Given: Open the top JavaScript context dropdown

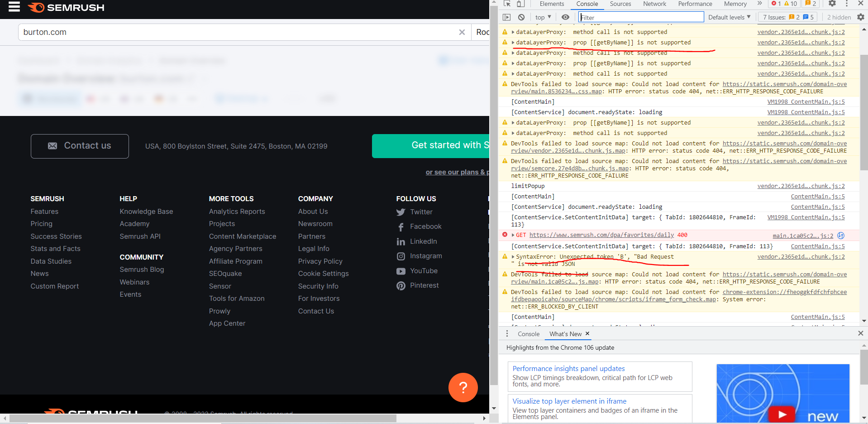Looking at the screenshot, I should click(543, 17).
